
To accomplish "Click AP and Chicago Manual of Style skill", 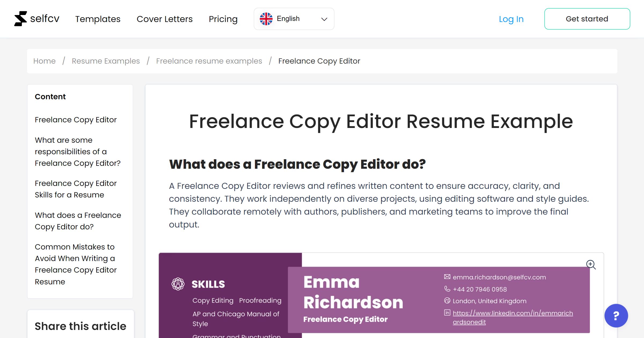I will pos(236,319).
